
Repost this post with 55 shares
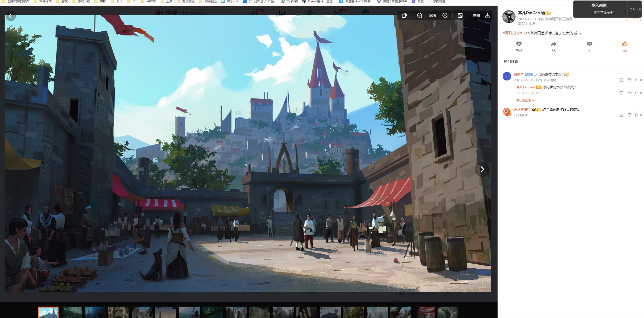554,47
